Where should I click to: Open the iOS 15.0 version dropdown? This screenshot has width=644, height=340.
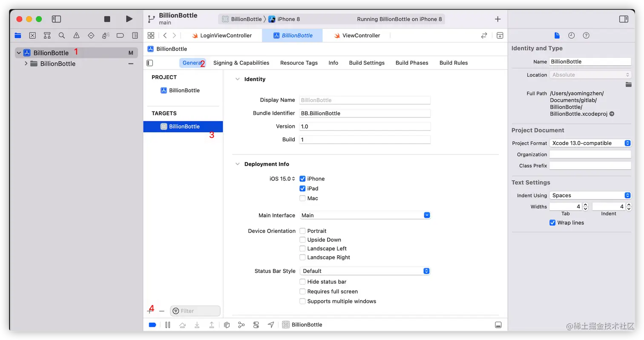point(282,179)
